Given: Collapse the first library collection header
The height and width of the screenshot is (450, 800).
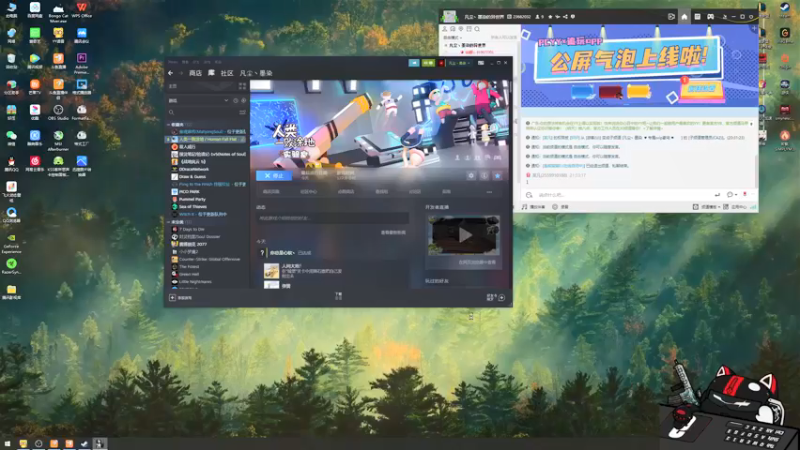Looking at the screenshot, I should click(178, 124).
